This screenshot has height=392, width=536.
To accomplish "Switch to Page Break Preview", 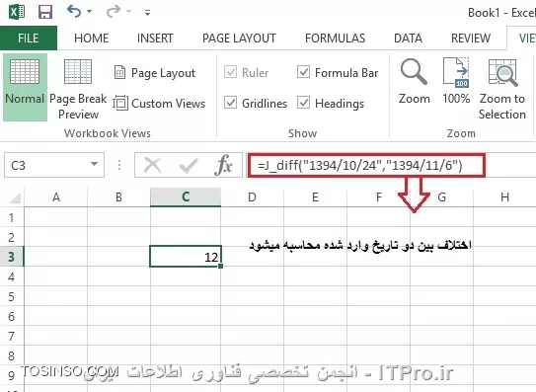I will click(x=78, y=89).
